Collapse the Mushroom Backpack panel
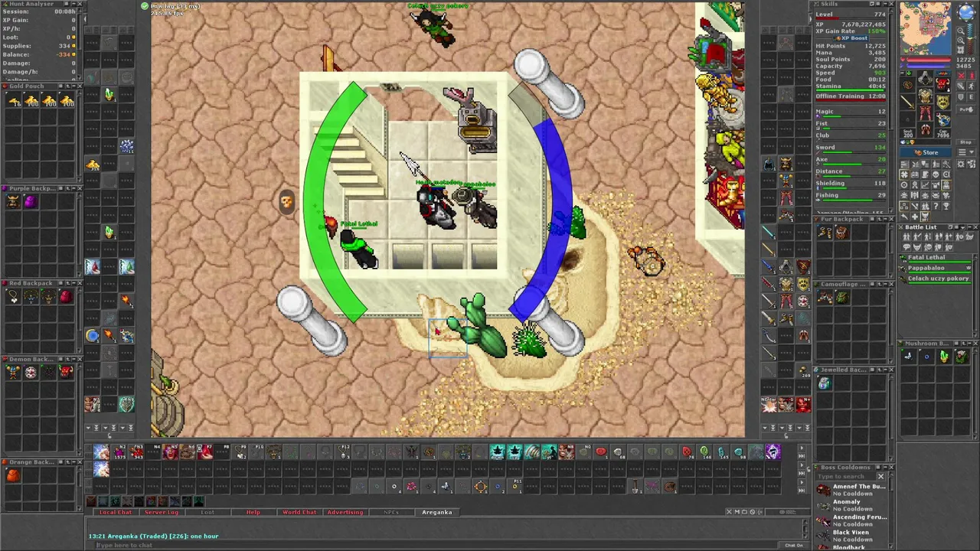Viewport: 980px width, 551px height. tap(970, 344)
